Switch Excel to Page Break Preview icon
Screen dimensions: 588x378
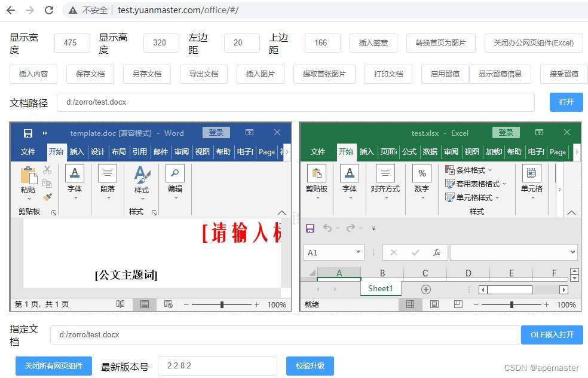pyautogui.click(x=458, y=304)
